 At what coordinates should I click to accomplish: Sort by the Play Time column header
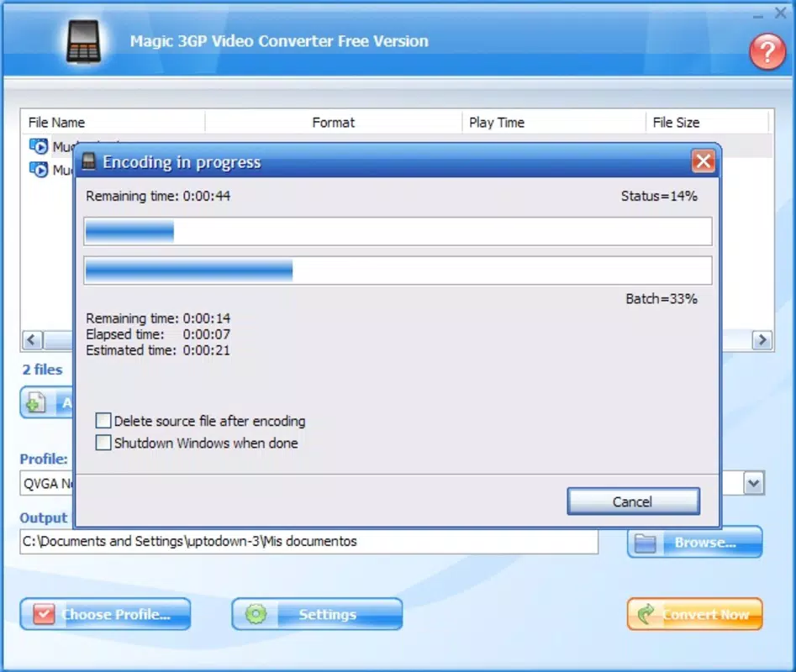(554, 123)
